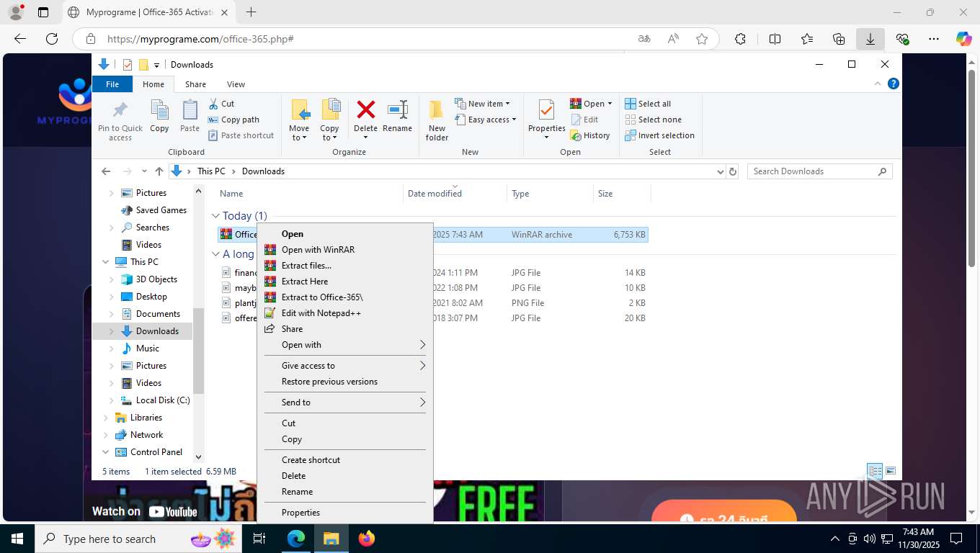Click Select all in ribbon
This screenshot has width=980, height=553.
click(647, 104)
